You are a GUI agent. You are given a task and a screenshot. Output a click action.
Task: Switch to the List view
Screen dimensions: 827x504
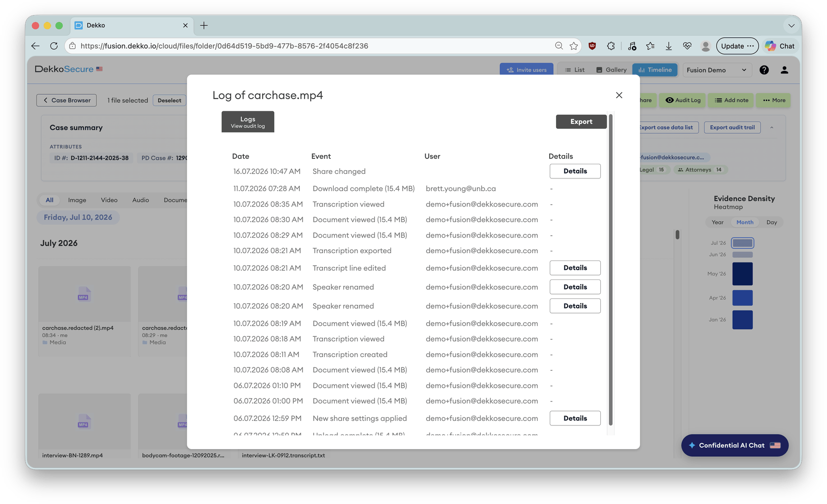(575, 70)
